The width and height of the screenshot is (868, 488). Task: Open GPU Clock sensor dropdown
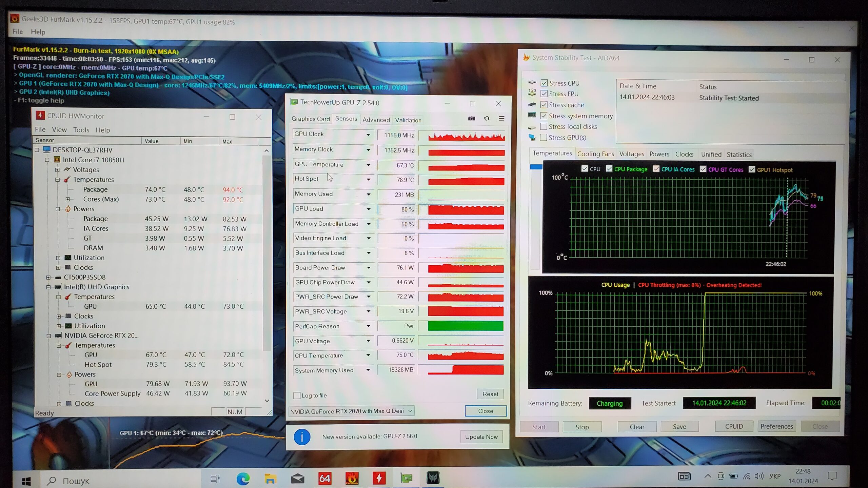[x=368, y=135]
